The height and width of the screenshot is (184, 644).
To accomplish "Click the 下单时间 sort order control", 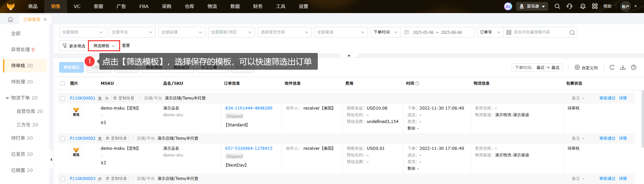I will (x=537, y=67).
